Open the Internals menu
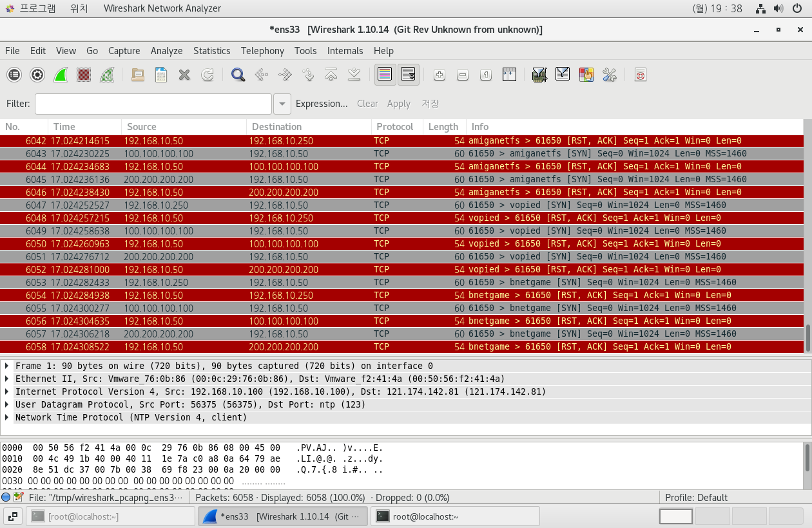This screenshot has width=812, height=528. 345,50
